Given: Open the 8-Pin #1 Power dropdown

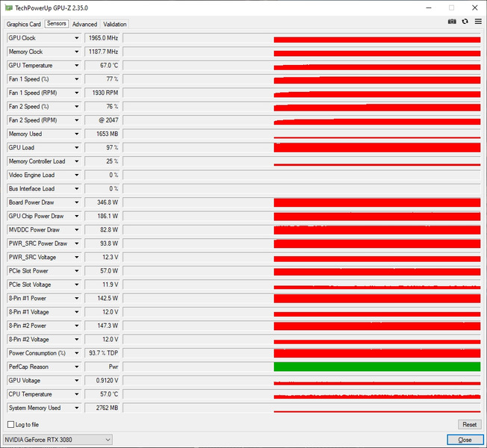Looking at the screenshot, I should [76, 299].
